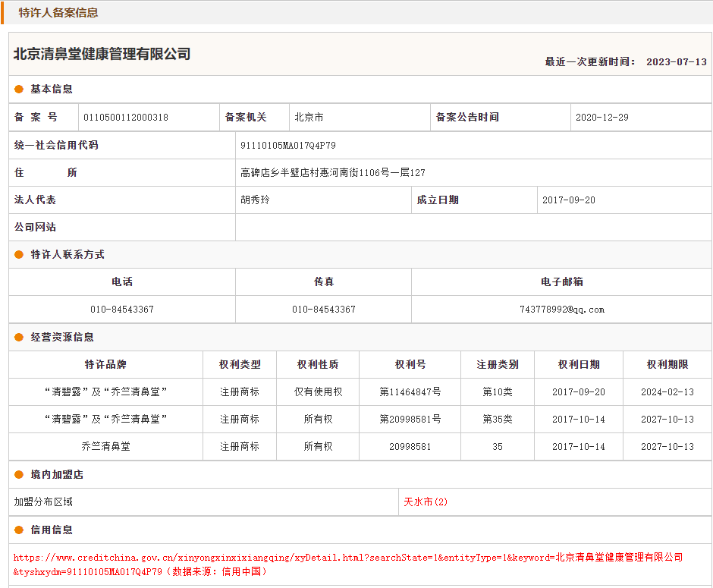713x588 pixels.
Task: Click the orange bullet beside 境内加盟店
Action: point(19,475)
